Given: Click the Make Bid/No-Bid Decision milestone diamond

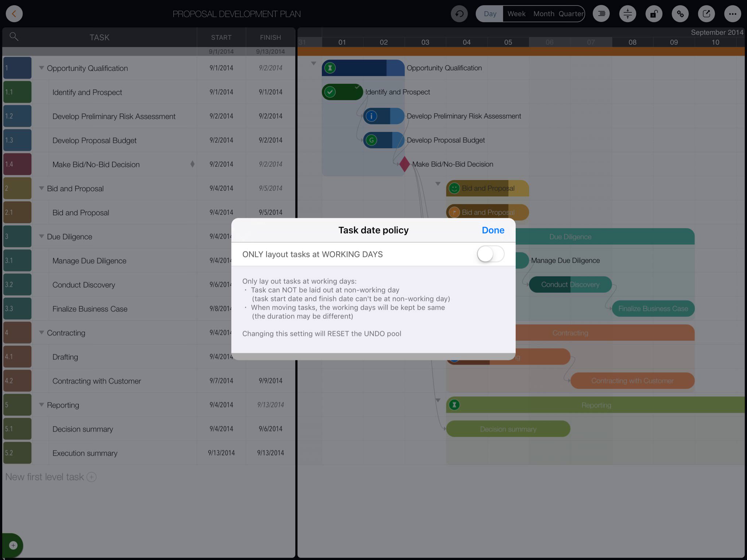Looking at the screenshot, I should click(404, 164).
